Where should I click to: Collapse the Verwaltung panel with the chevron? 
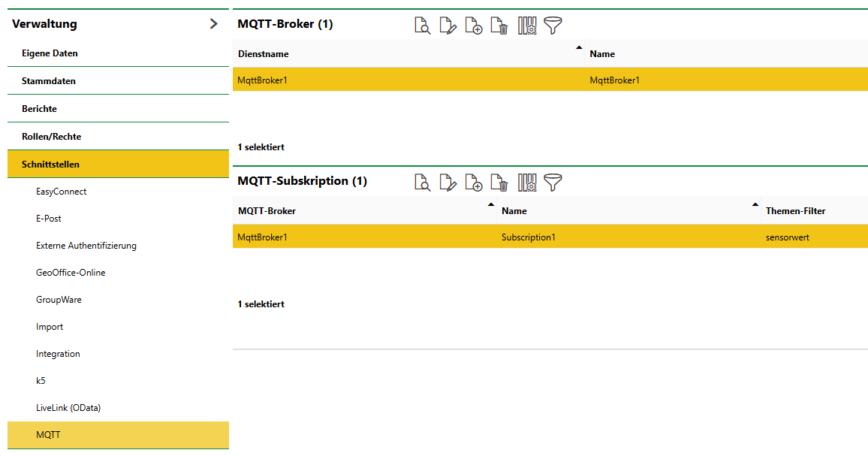214,24
